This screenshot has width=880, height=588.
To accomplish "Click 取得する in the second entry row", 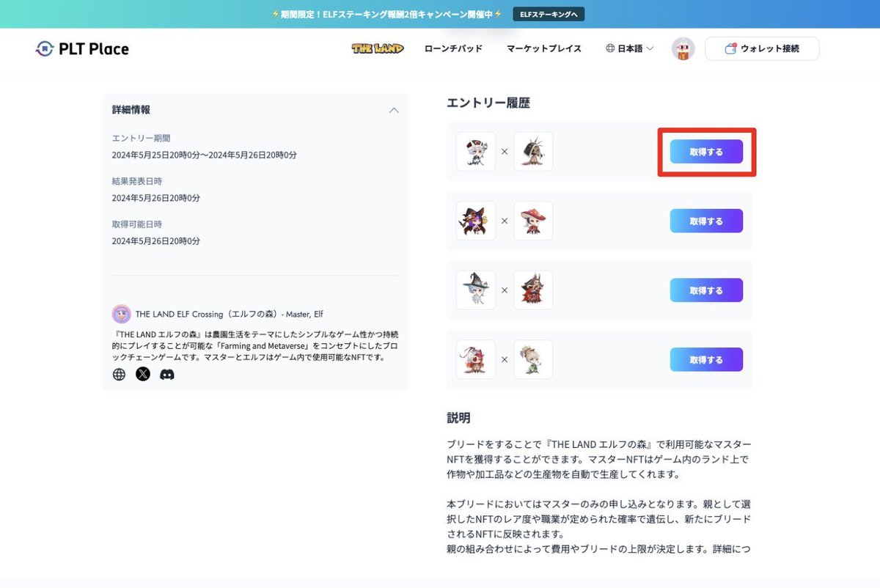I will [706, 221].
